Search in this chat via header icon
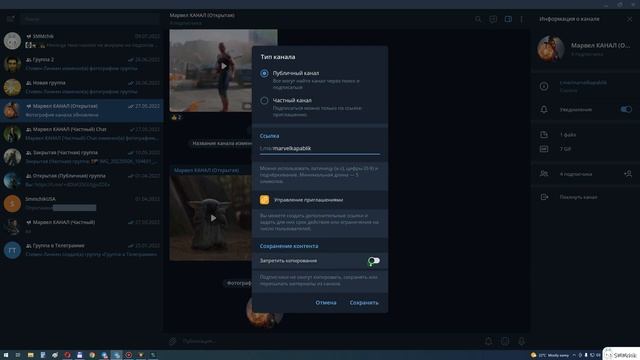The image size is (640, 360). coord(478,19)
